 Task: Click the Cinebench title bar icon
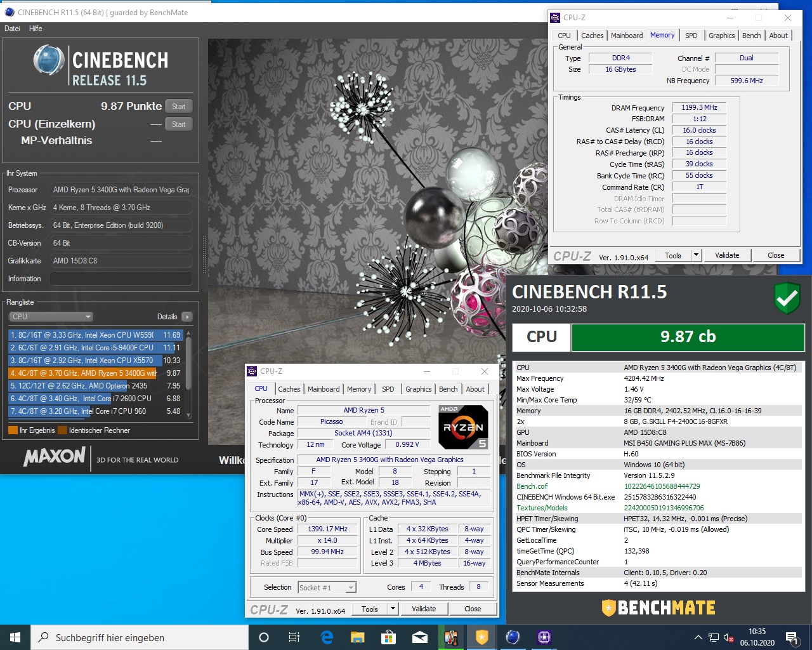9,12
